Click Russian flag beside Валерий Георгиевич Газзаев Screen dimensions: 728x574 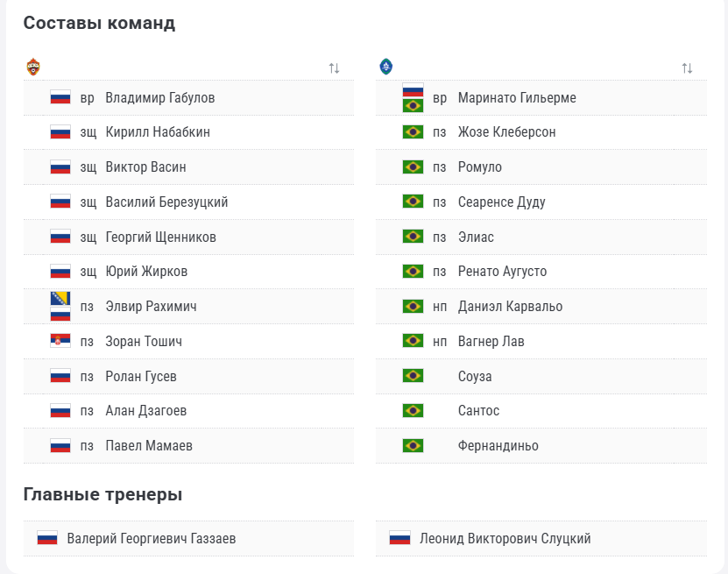47,538
